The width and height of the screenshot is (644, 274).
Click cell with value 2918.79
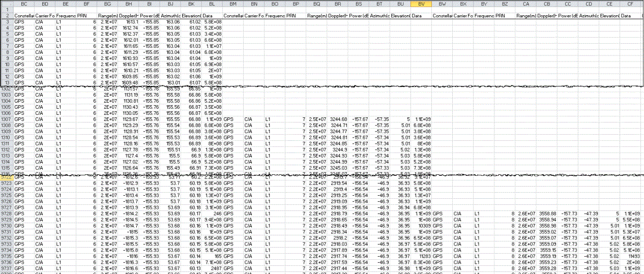(338, 214)
